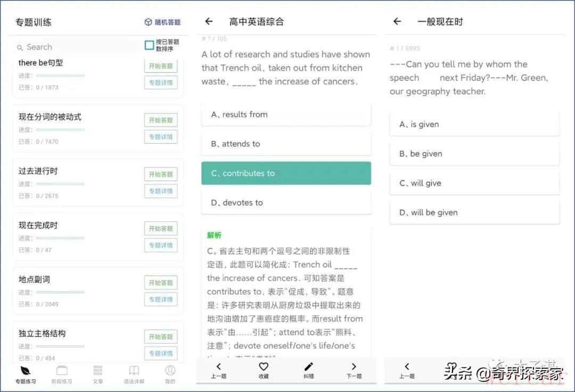Screen dimensions: 575x392
Task: Switch to the 语法详解 tab
Action: tap(134, 371)
